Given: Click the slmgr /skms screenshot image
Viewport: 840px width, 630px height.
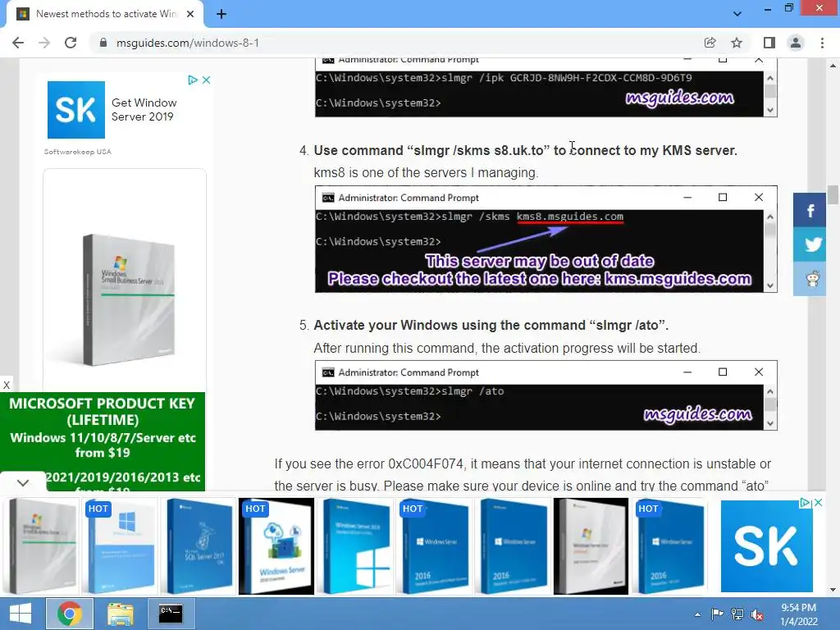Looking at the screenshot, I should [546, 240].
